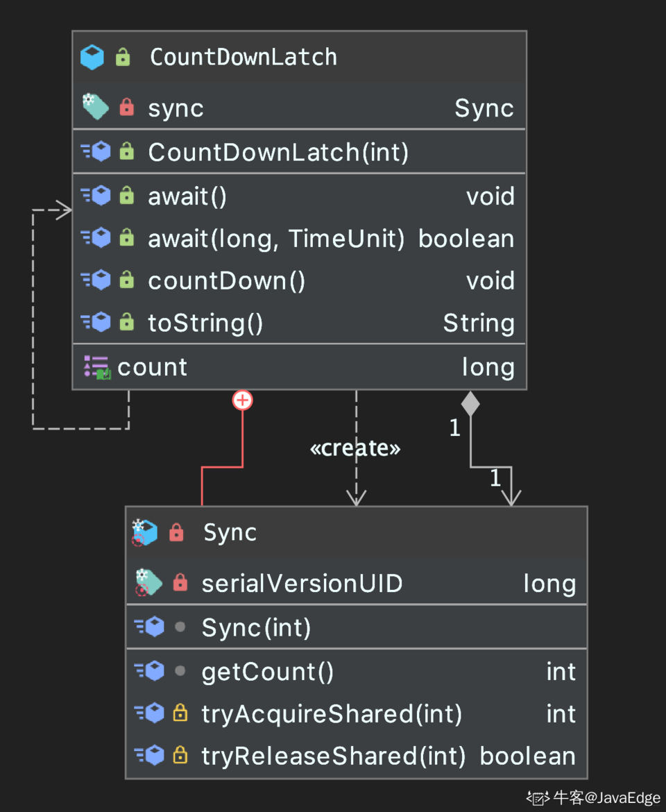The height and width of the screenshot is (812, 666).
Task: Click the Sync(int) constructor entry
Action: coord(256,627)
